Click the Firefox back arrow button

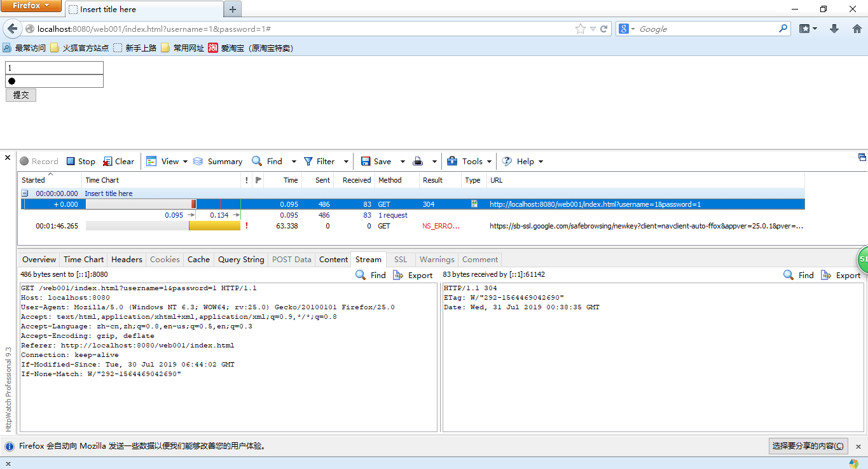tap(12, 29)
